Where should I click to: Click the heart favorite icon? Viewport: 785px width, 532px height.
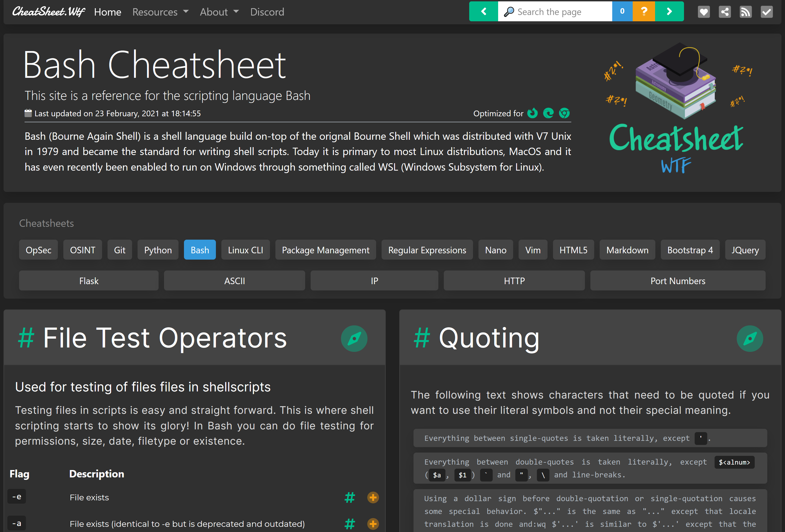pos(704,12)
